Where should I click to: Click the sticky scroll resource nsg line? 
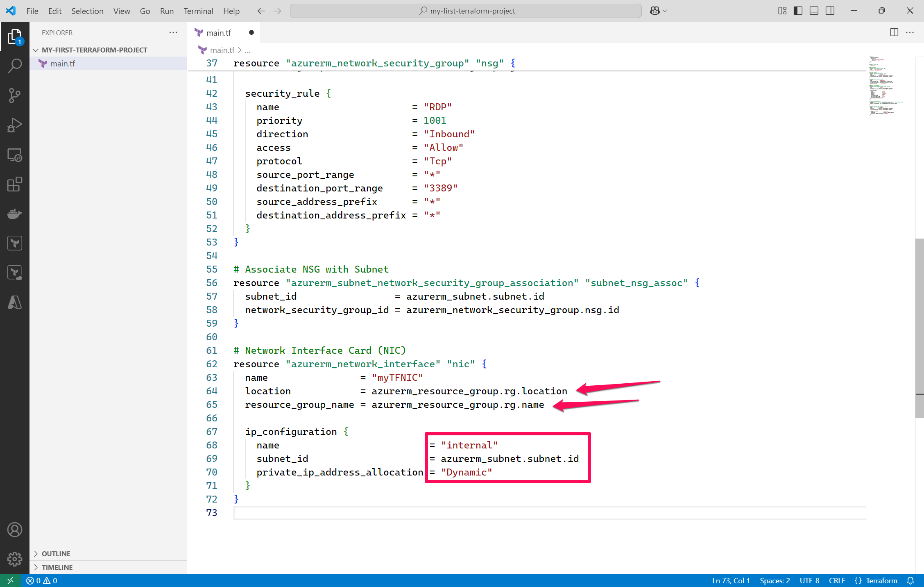pyautogui.click(x=527, y=63)
